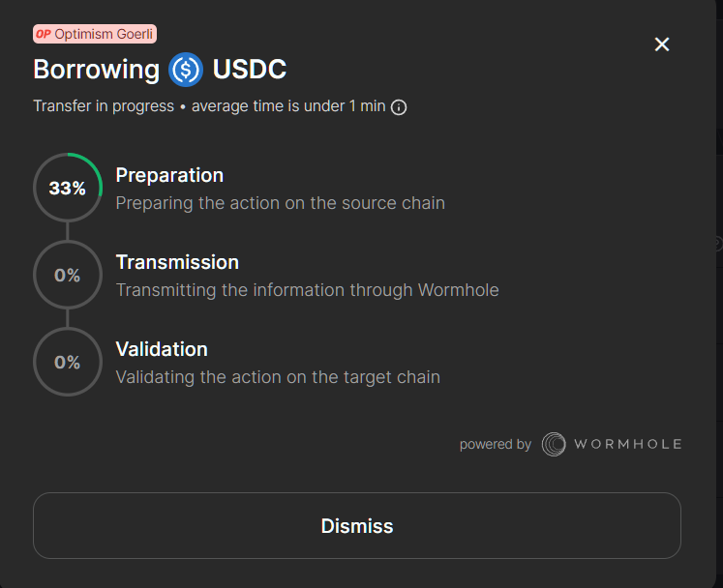
Task: Click the 0% Transmission progress circle
Action: coord(67,276)
